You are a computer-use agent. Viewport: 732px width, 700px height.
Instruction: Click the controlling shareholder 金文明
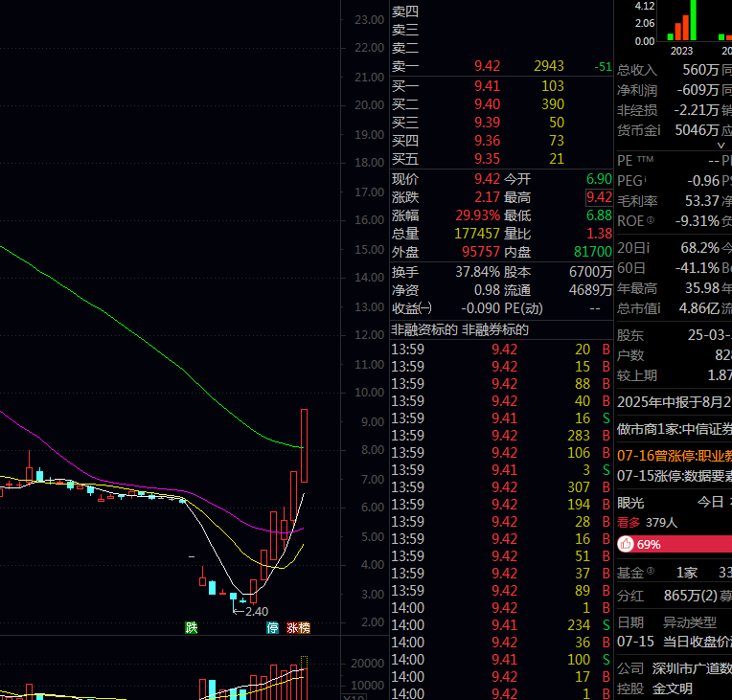pos(673,689)
